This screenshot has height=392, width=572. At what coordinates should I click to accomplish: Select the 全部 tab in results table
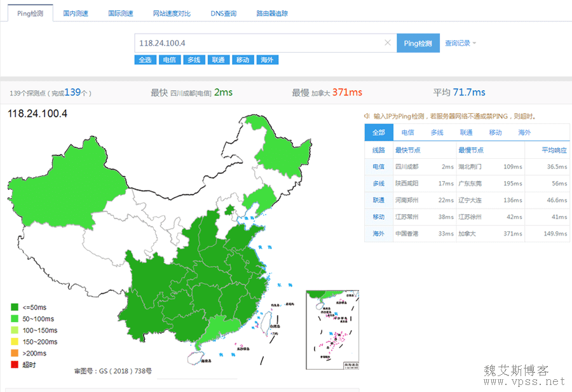point(379,132)
